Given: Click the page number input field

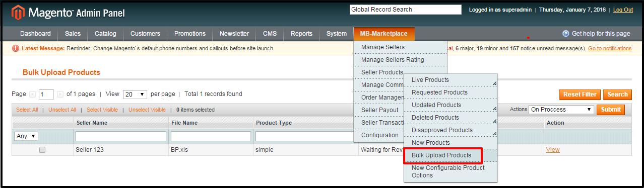Looking at the screenshot, I should pos(46,95).
